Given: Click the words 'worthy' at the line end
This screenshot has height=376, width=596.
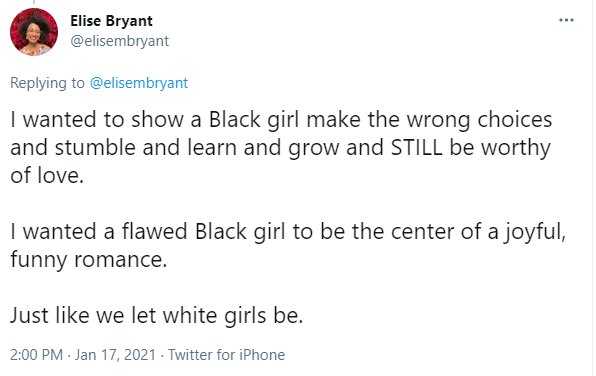Looking at the screenshot, I should tap(516, 148).
